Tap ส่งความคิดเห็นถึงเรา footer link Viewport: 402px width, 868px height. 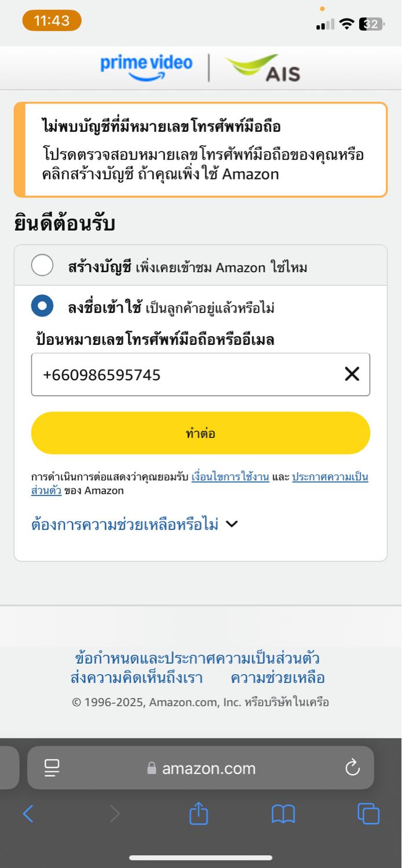[x=136, y=678]
